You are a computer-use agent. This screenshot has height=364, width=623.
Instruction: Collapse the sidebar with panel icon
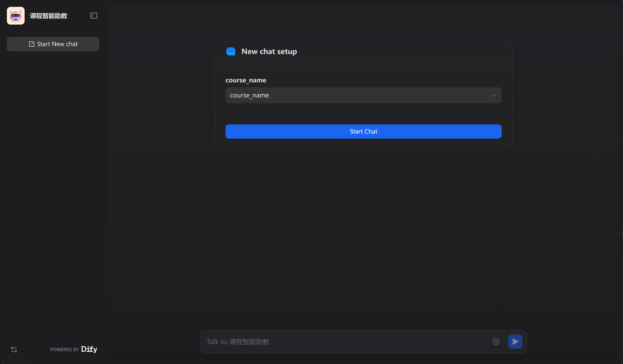coord(94,16)
